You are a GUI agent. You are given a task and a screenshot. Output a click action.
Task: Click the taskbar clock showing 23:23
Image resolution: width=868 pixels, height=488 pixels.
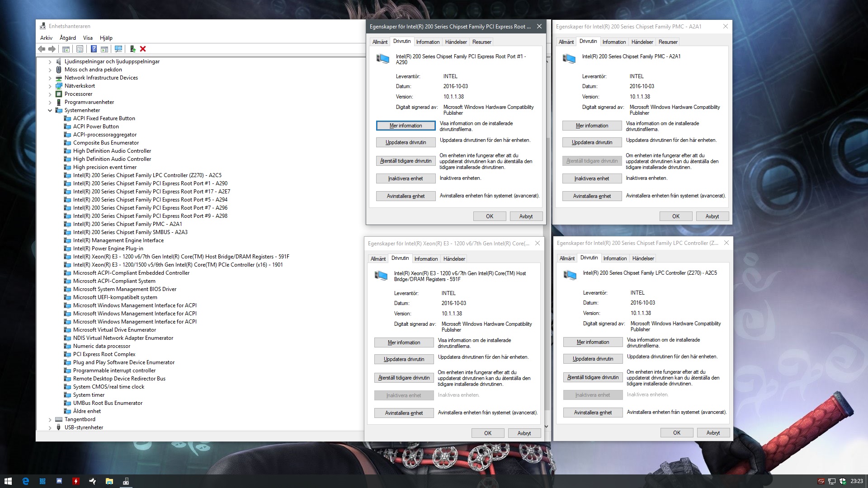click(856, 481)
